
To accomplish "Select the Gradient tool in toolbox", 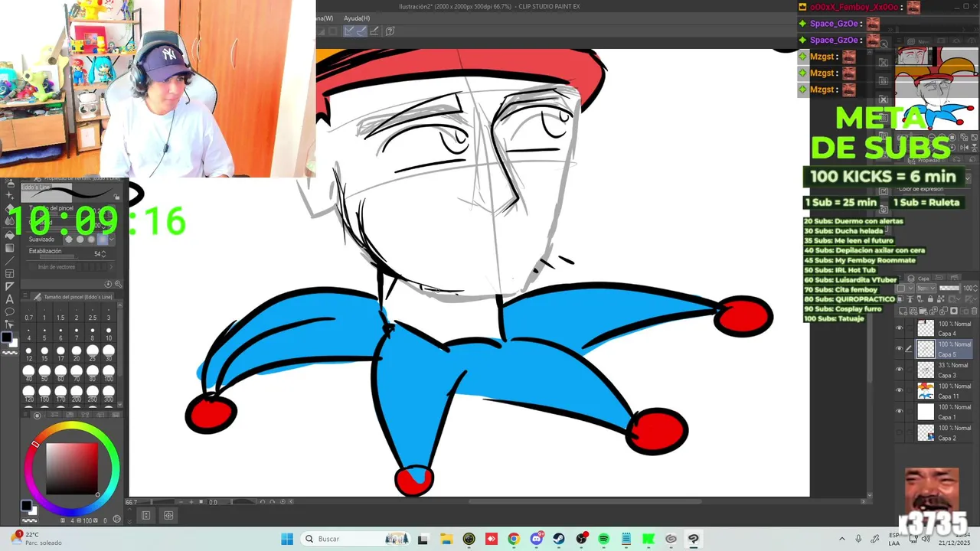I will (9, 248).
